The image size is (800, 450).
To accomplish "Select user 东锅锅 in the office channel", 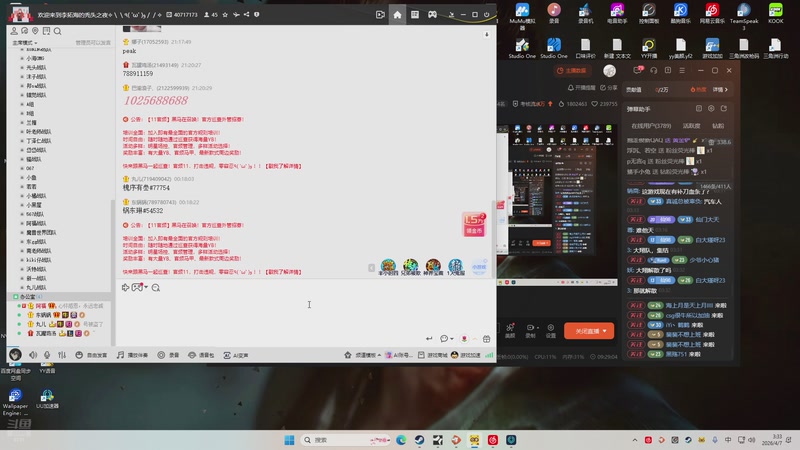I will coord(43,315).
